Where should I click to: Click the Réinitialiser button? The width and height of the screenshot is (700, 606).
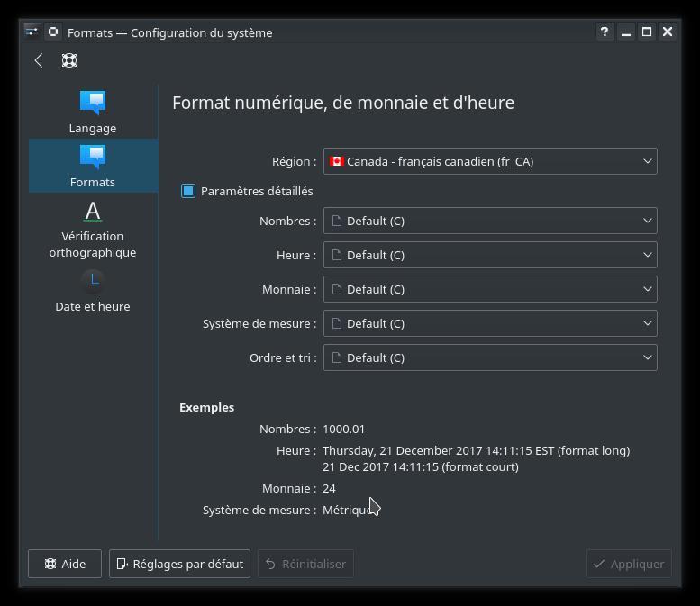[305, 564]
